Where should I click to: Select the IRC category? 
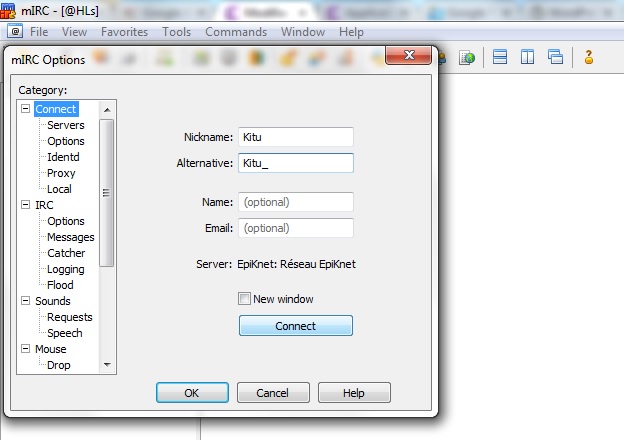[x=44, y=205]
